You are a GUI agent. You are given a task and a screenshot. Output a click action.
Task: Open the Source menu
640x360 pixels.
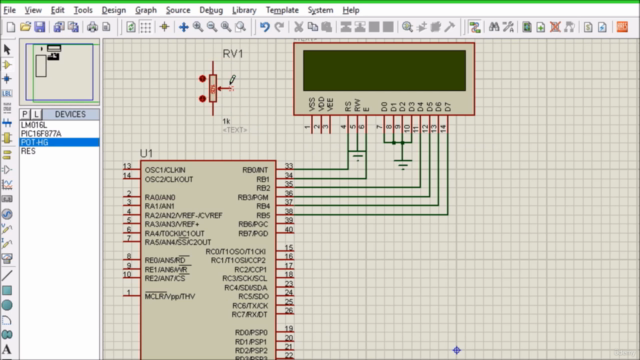pos(178,10)
